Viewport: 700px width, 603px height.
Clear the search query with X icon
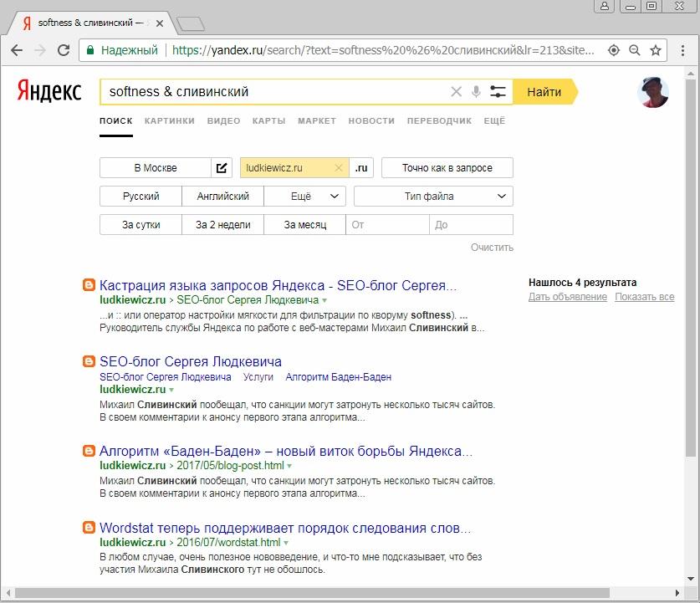[456, 92]
